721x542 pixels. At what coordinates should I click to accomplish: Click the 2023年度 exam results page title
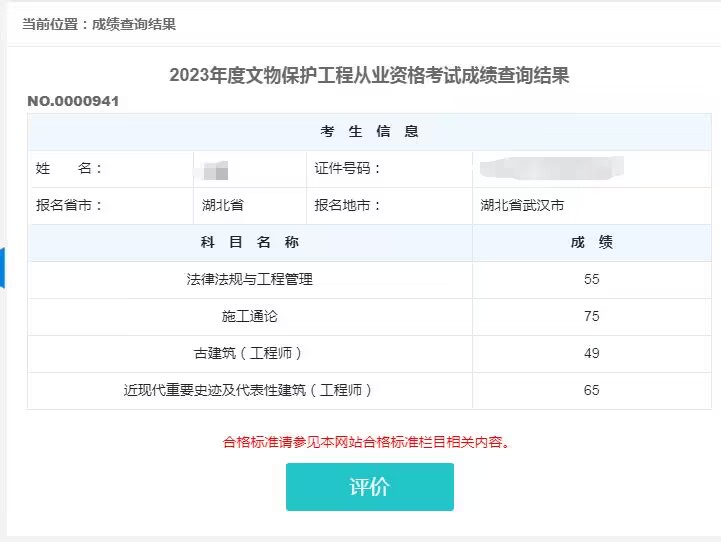click(369, 76)
